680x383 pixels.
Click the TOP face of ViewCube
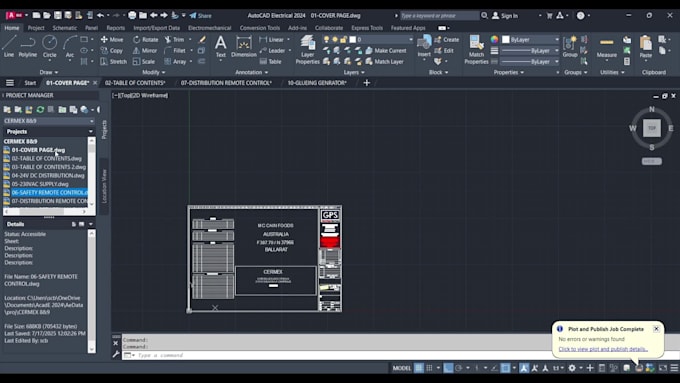(x=651, y=128)
